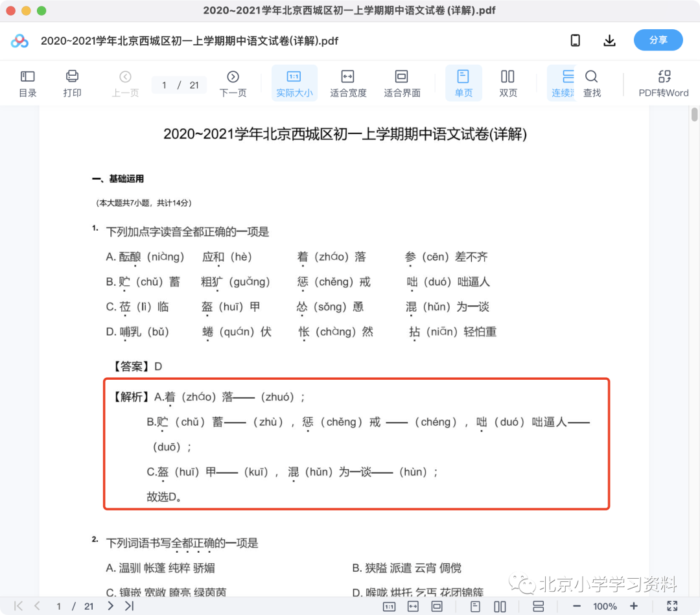
Task: Click the bottom bar page number field
Action: 58,606
